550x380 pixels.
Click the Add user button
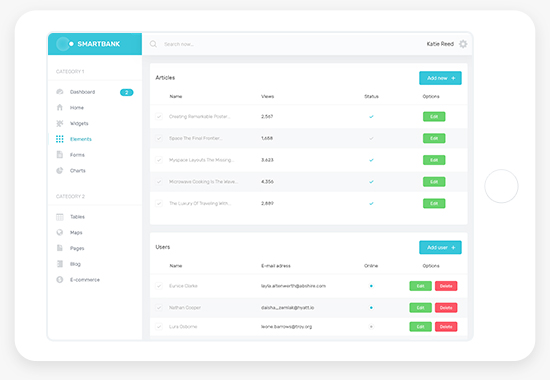tap(440, 247)
